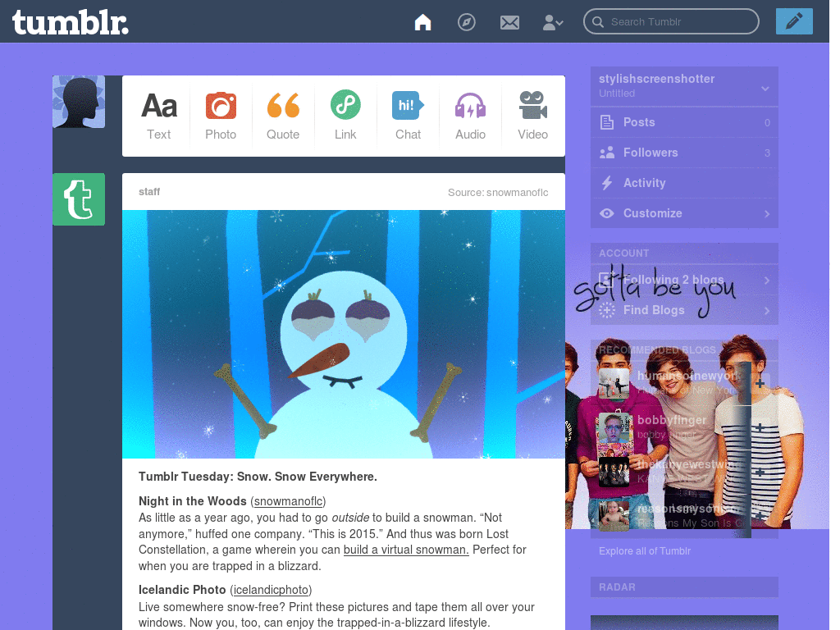Viewport: 840px width, 630px height.
Task: Open the Explore compass icon
Action: pos(466,22)
